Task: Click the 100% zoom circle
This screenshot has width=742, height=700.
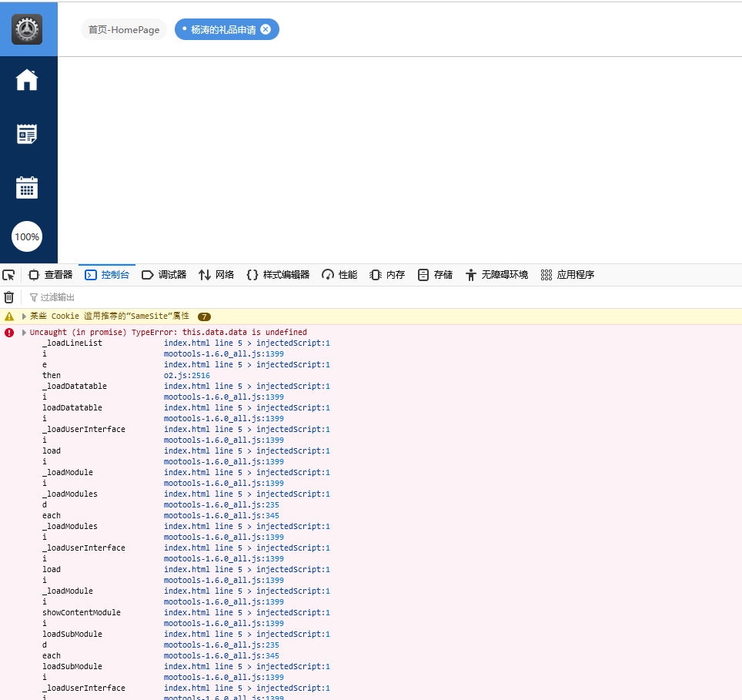Action: click(27, 236)
